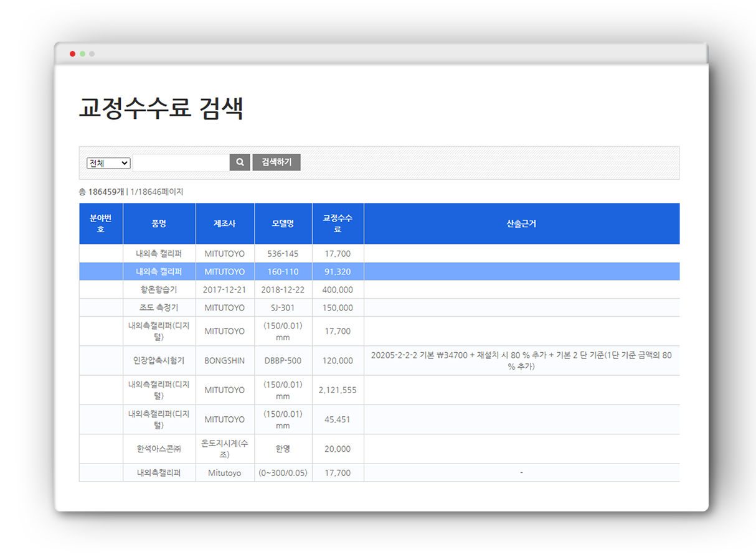Click the fee value 45,451
Screen dimensions: 756x555
338,419
